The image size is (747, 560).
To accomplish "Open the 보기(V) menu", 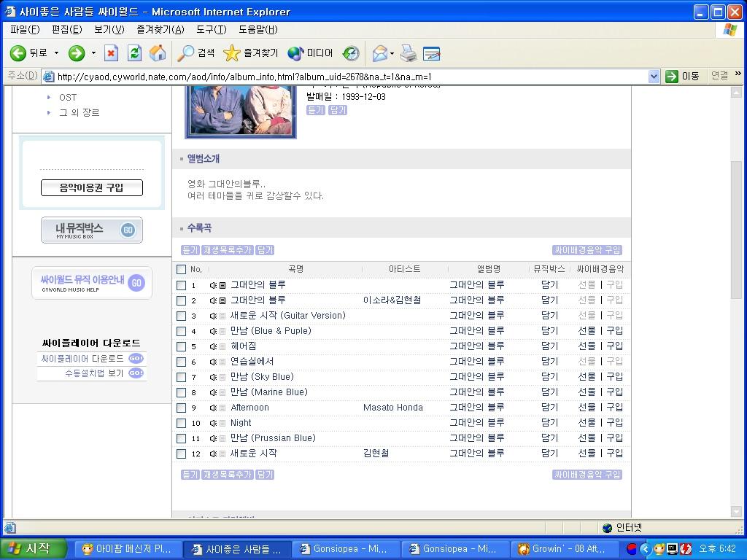I will click(x=109, y=29).
